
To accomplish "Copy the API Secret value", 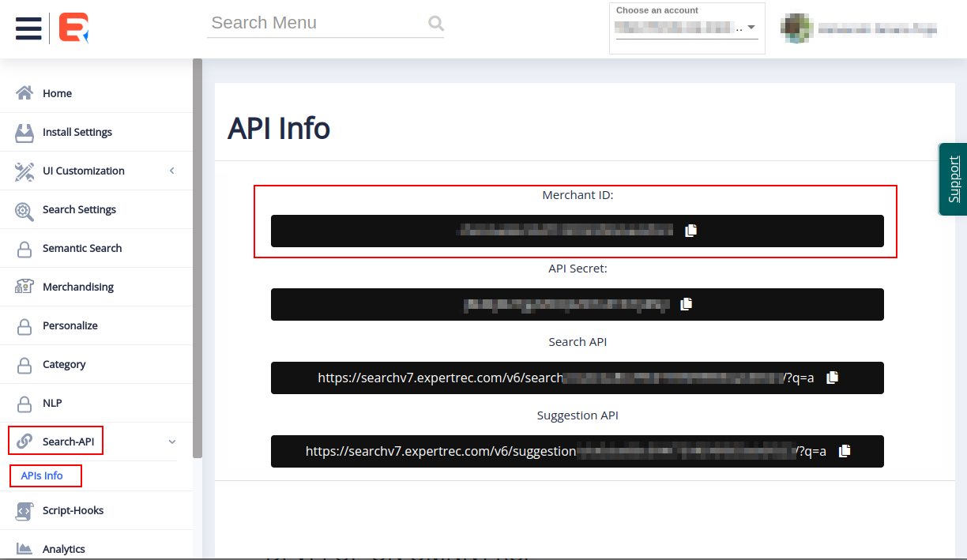I will 687,303.
